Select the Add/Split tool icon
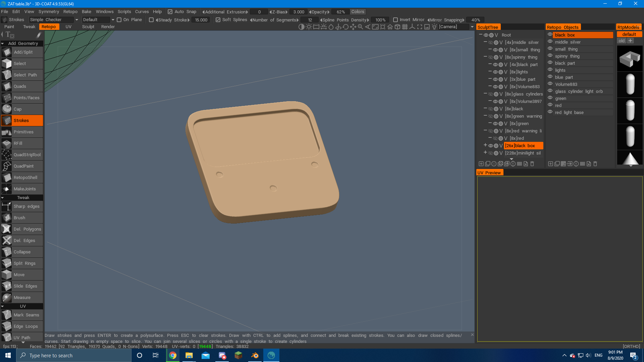This screenshot has height=362, width=644. tap(7, 52)
